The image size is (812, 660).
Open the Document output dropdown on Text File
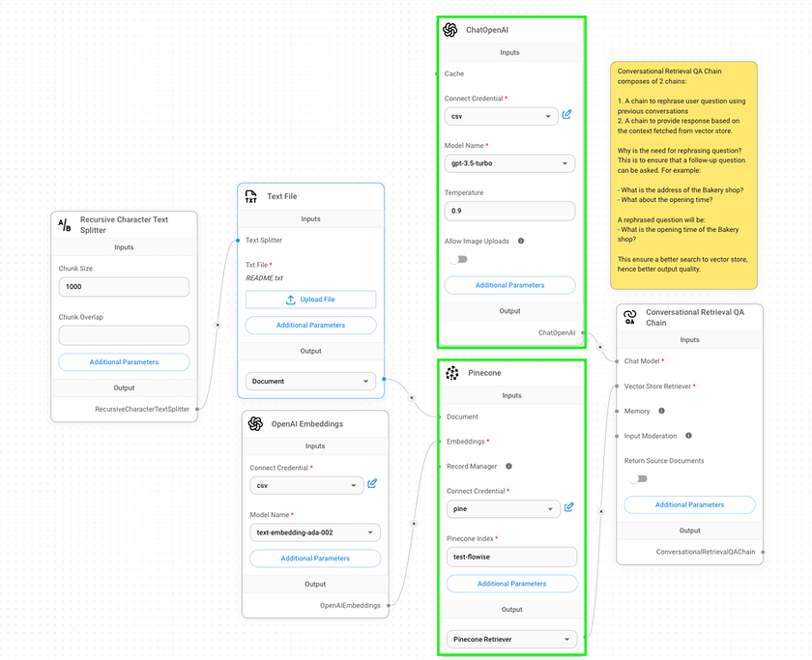tap(310, 381)
